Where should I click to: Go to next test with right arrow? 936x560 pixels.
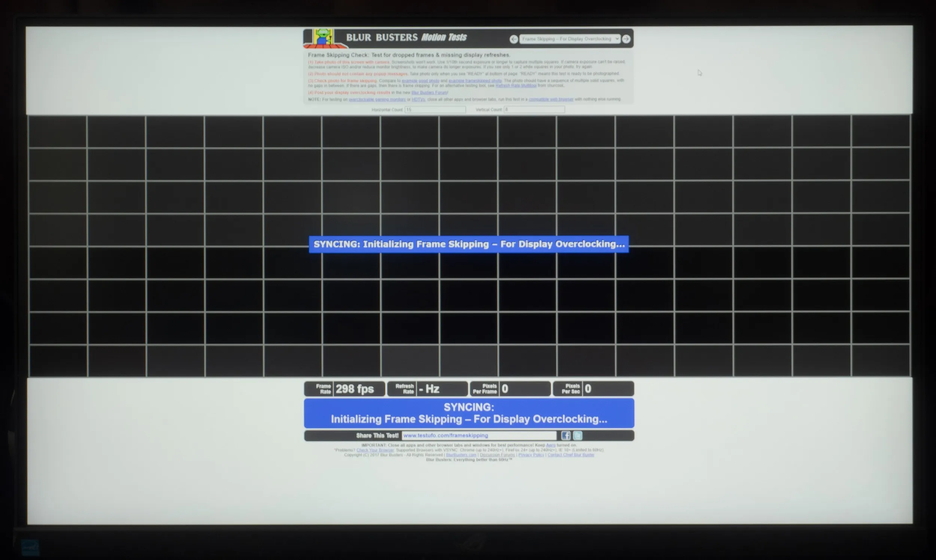(x=626, y=39)
